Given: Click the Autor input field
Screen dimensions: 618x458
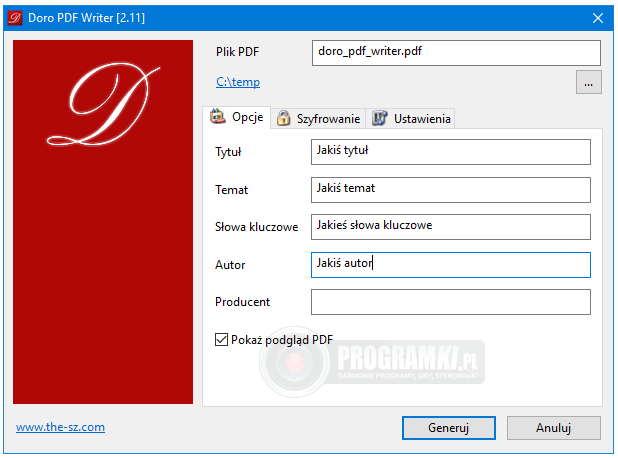Looking at the screenshot, I should click(x=450, y=265).
